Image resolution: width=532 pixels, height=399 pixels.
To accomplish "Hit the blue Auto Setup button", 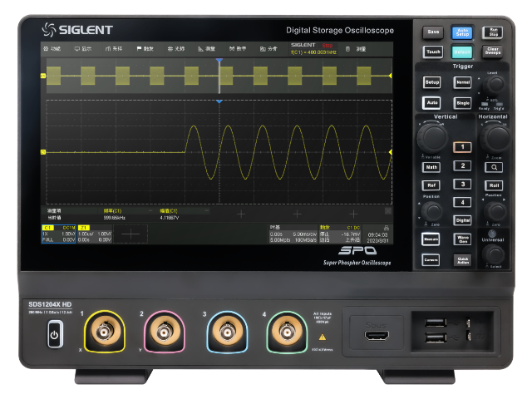I will pyautogui.click(x=462, y=32).
